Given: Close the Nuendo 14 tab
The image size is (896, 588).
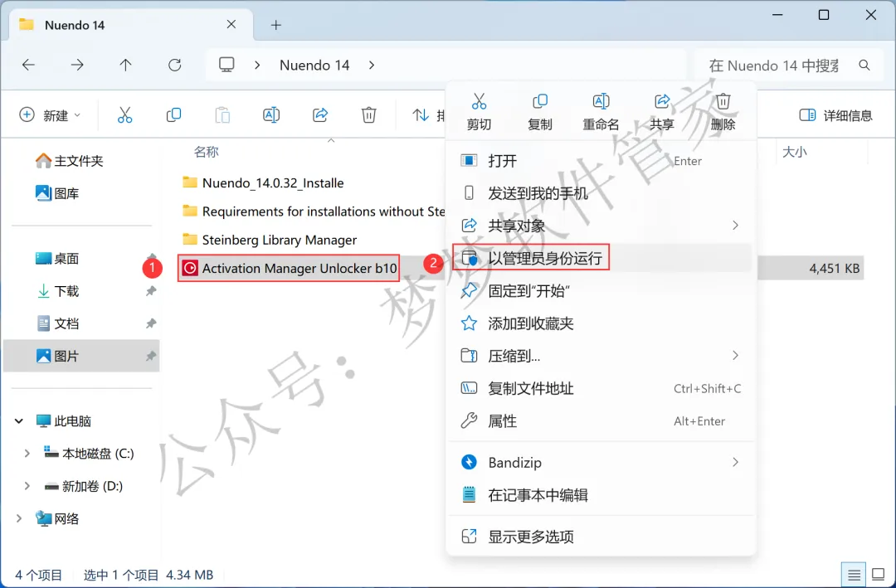Looking at the screenshot, I should pos(231,25).
